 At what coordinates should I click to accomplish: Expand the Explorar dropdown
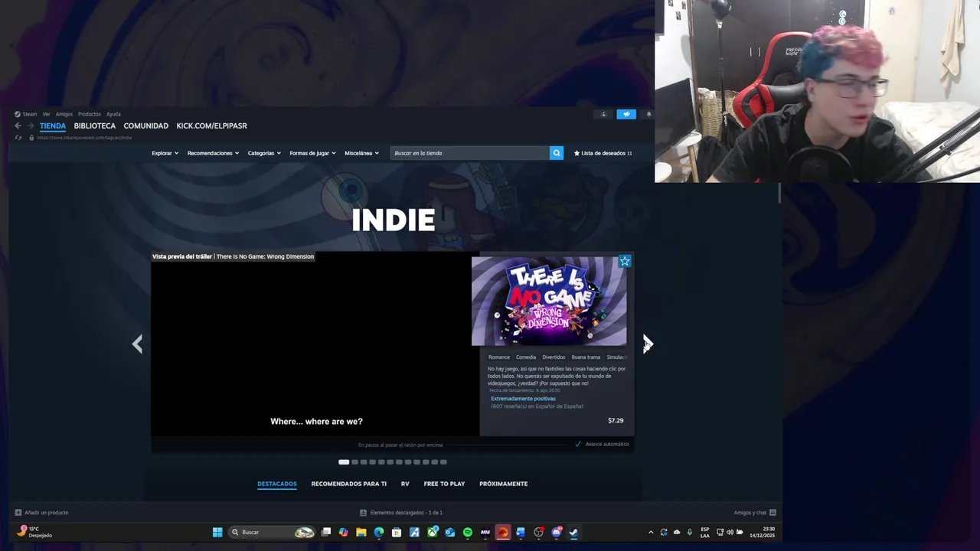[x=165, y=153]
